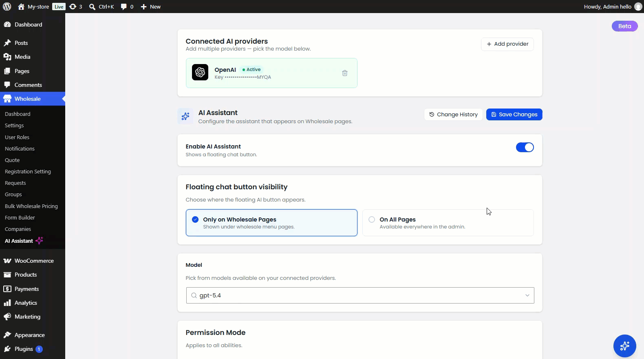
Task: Click the Posts pin icon
Action: tap(7, 43)
